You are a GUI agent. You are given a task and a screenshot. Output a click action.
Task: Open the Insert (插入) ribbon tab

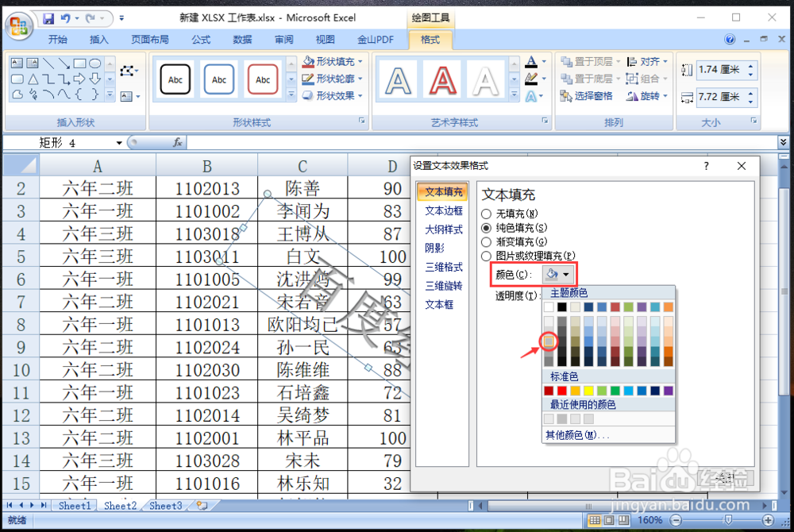[98, 40]
